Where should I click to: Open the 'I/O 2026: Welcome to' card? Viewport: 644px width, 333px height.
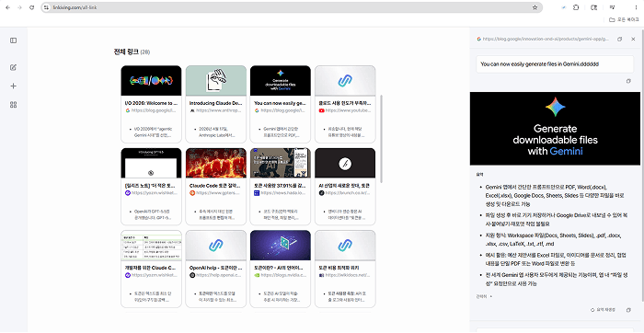(151, 104)
